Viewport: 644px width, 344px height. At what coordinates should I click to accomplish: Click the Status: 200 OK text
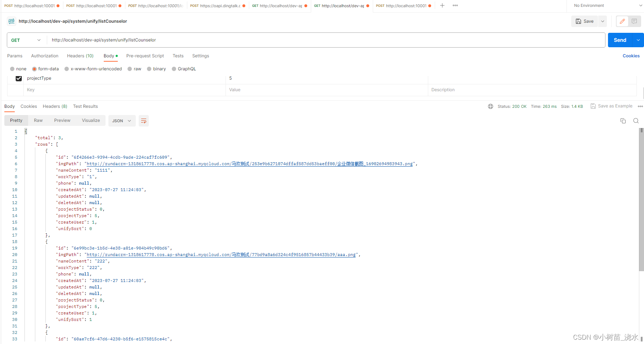[512, 106]
